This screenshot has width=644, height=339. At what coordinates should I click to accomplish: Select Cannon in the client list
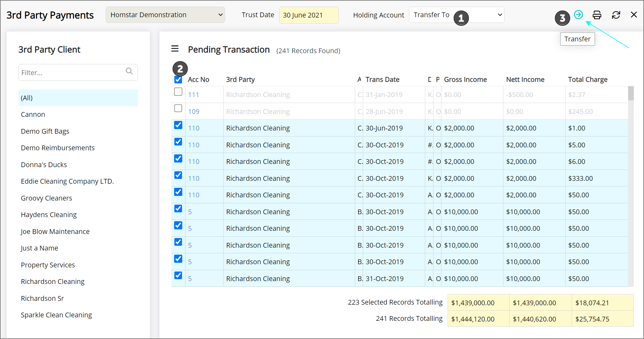[x=33, y=115]
